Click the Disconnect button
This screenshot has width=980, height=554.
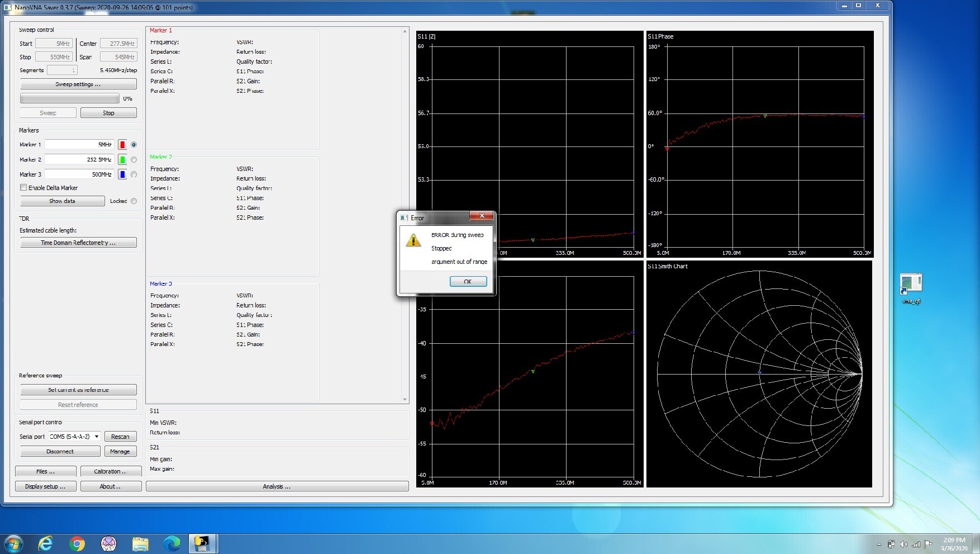coord(60,451)
